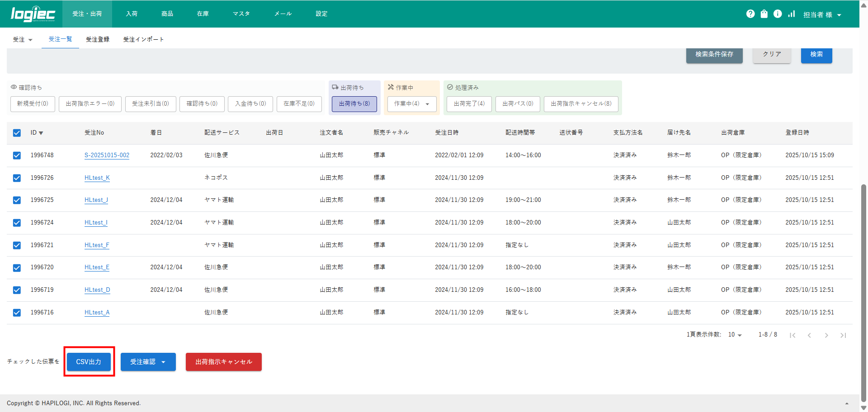Uncheck the checkbox for order 1996748
The width and height of the screenshot is (868, 412).
[x=17, y=155]
